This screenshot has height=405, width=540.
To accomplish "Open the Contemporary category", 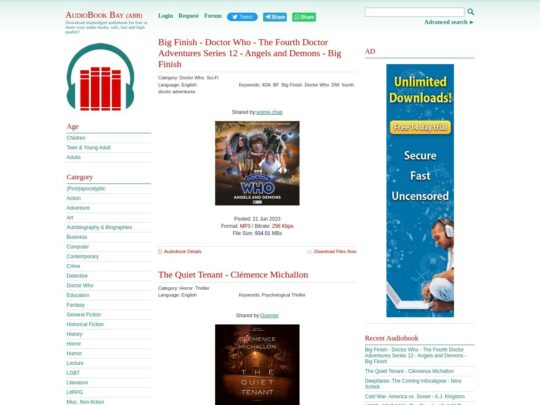I will click(83, 256).
